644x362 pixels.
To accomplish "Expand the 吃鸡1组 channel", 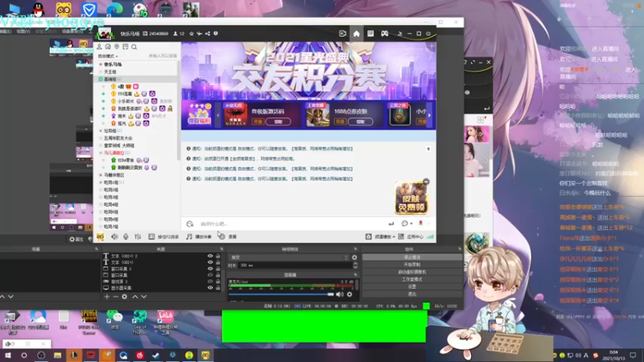I will (x=101, y=183).
